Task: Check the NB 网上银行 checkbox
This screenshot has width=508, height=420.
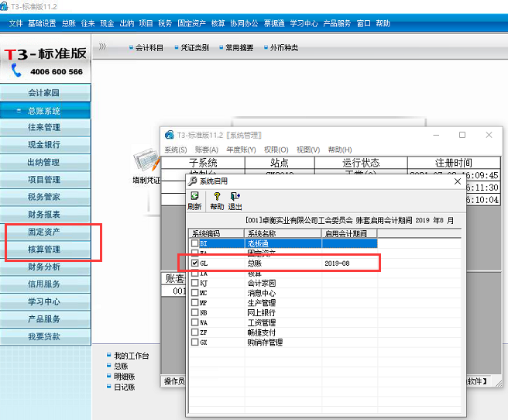Action: point(194,312)
